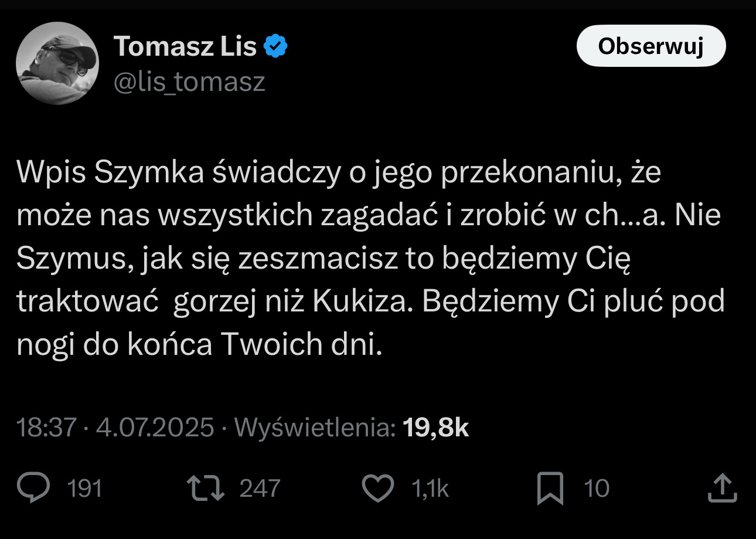Click the 18:37 timestamp
The image size is (756, 539).
click(47, 428)
